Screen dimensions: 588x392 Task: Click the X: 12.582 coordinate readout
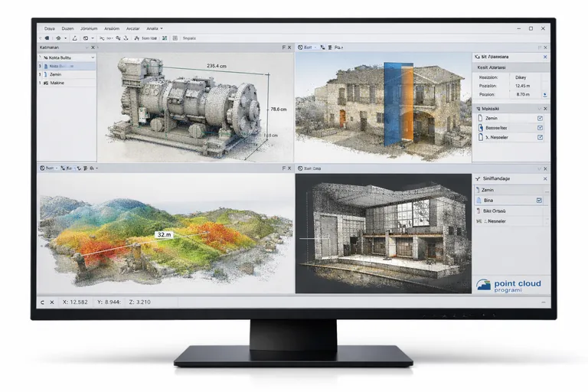click(75, 302)
